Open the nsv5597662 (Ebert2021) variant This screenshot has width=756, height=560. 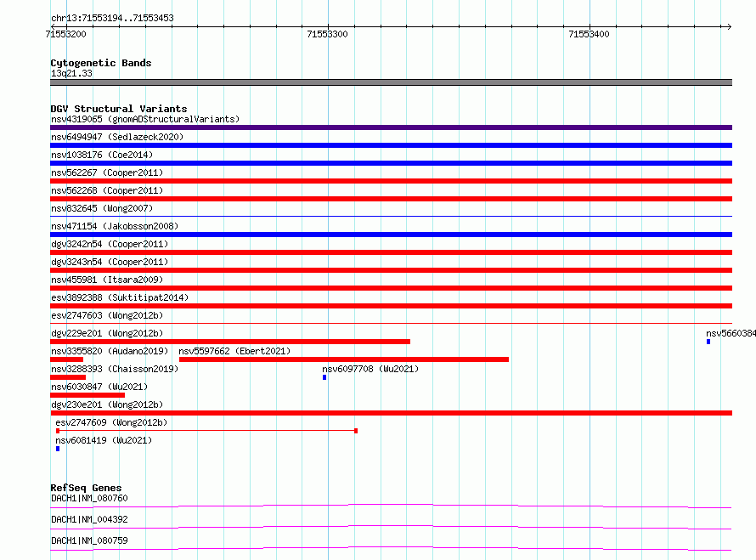click(234, 351)
